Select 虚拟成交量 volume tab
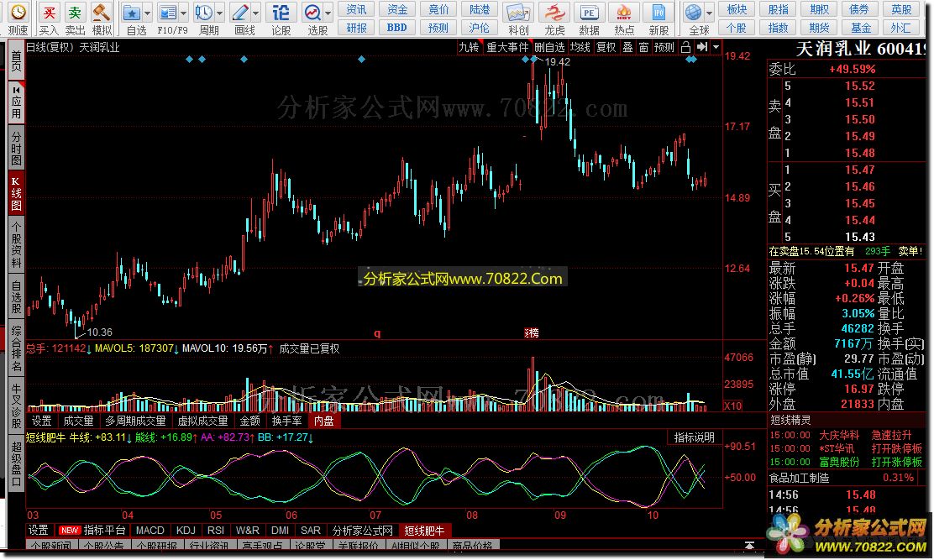This screenshot has height=560, width=934. point(202,421)
